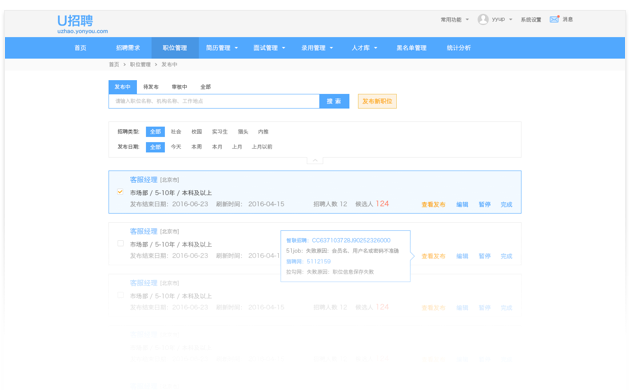
Task: Filter 发布日期 by 上月以前
Action: [262, 147]
